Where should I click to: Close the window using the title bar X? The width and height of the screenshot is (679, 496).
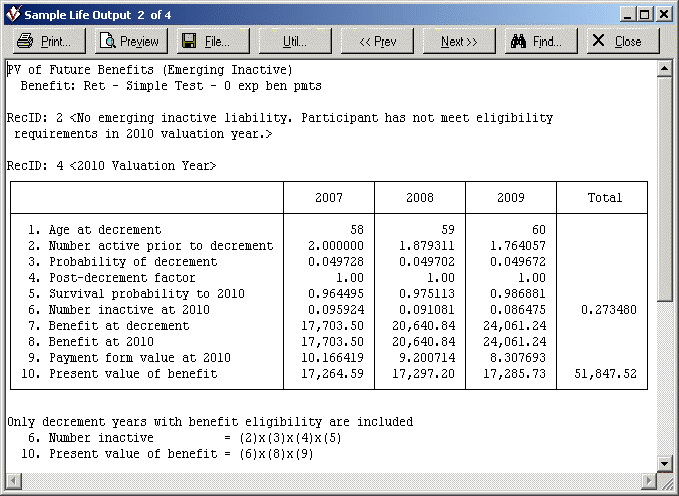pyautogui.click(x=662, y=14)
